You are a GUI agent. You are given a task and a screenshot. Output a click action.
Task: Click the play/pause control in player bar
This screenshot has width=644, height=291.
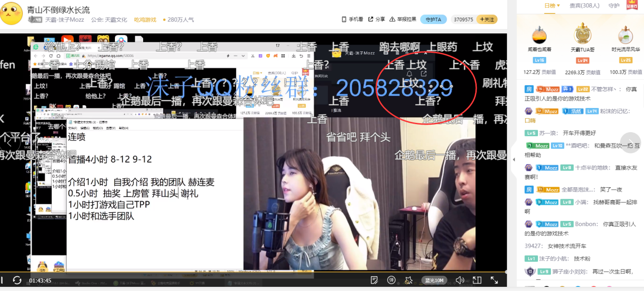(x=2, y=280)
